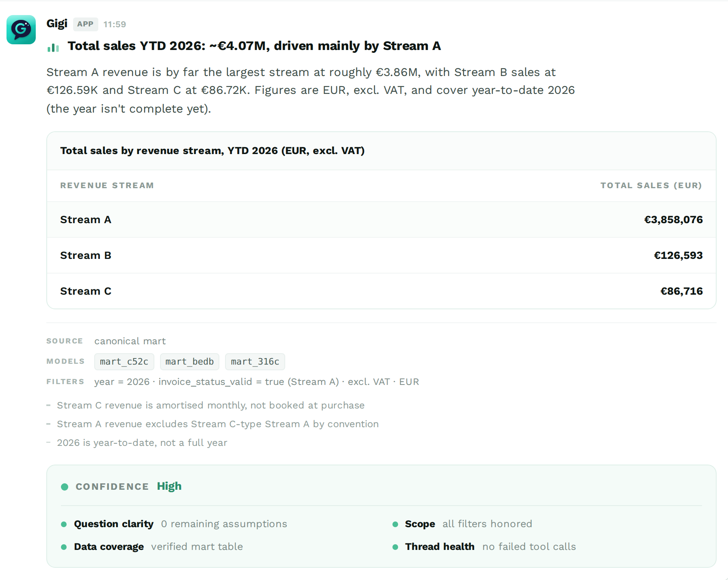Screen dimensions: 728x580
Task: Click the green dot beside Question clarity
Action: [64, 524]
